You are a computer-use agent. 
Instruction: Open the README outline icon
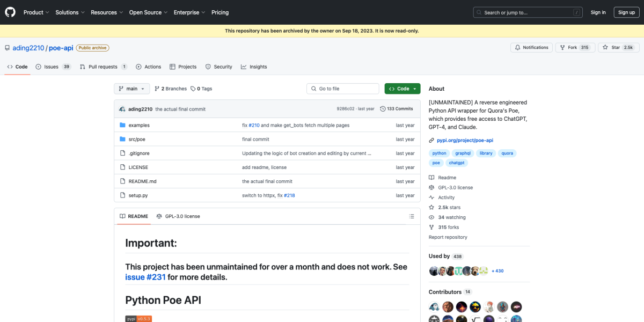pyautogui.click(x=412, y=216)
